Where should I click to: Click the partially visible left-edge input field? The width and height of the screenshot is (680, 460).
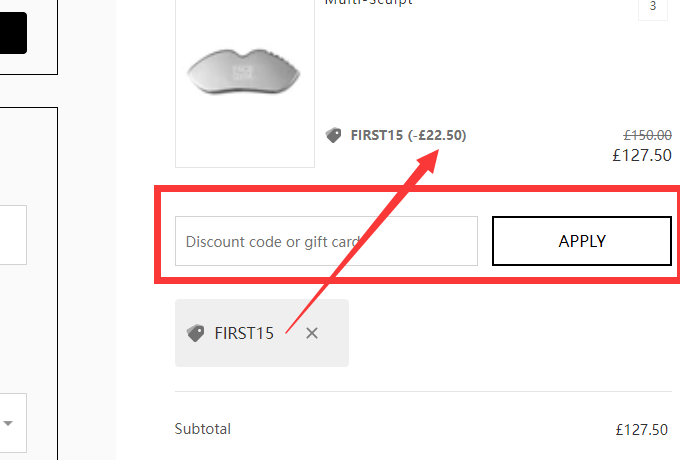click(x=12, y=235)
